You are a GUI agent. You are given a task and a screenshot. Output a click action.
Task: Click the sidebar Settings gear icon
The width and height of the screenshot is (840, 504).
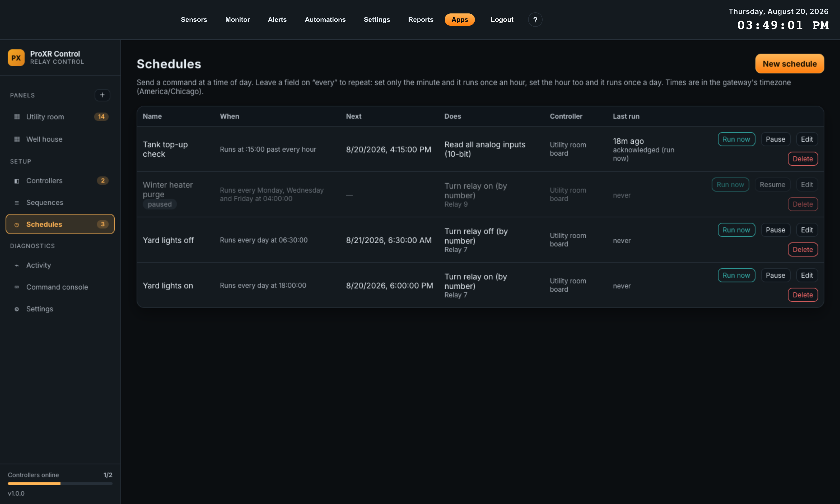pos(17,309)
